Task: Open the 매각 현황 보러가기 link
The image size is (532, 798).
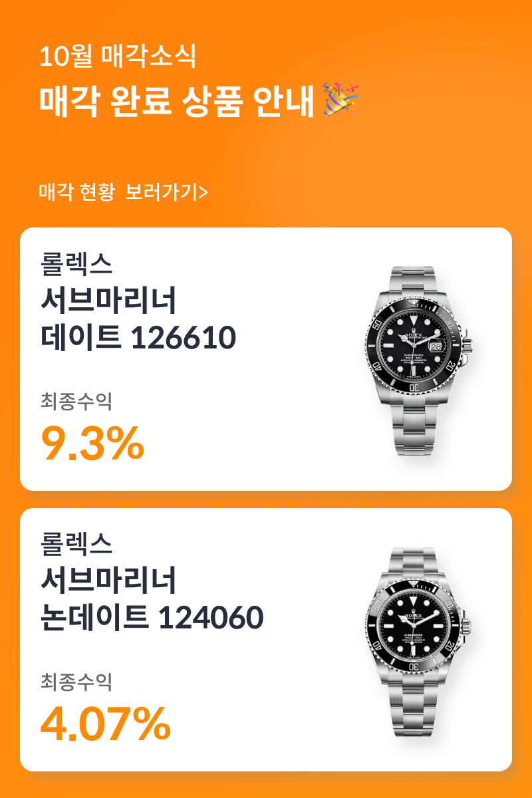Action: [x=124, y=193]
